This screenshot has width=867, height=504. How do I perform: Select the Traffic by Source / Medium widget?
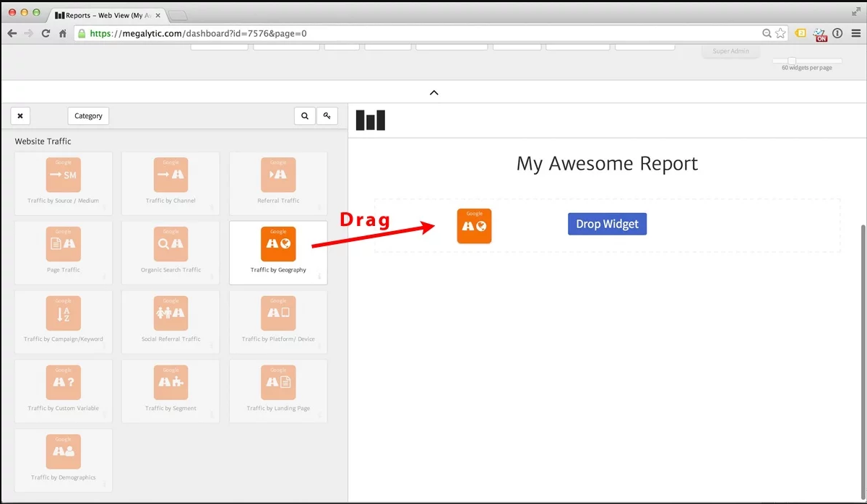tap(64, 183)
